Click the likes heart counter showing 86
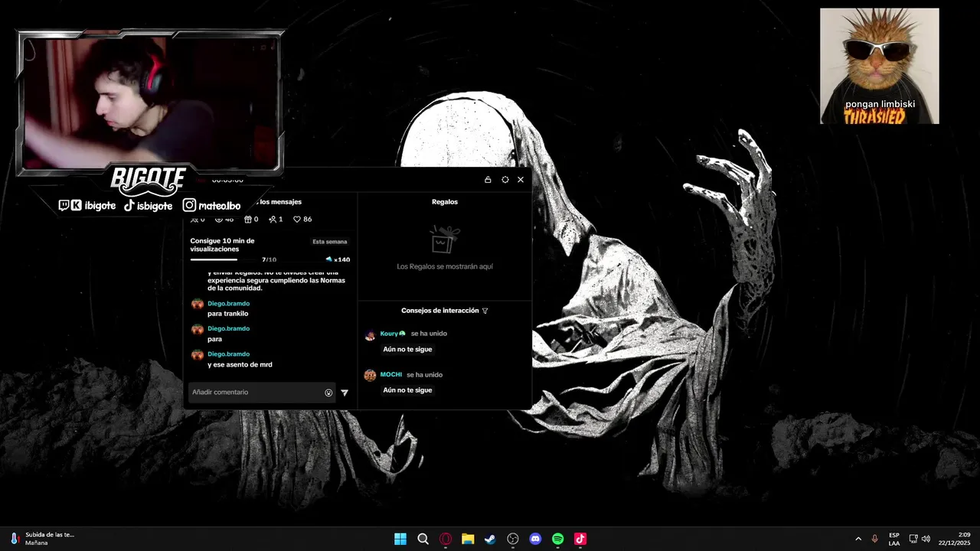 point(302,220)
